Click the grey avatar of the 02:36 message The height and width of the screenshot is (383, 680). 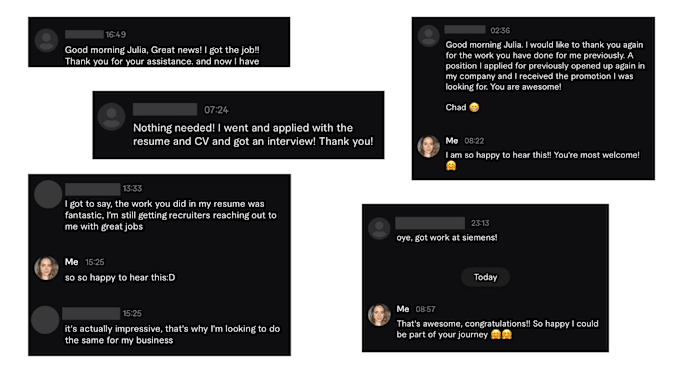click(x=428, y=36)
